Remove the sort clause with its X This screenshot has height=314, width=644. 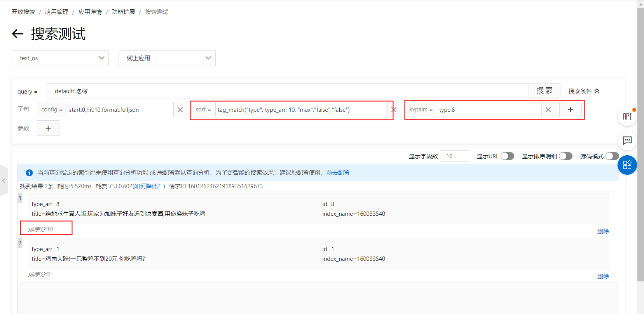[x=394, y=110]
